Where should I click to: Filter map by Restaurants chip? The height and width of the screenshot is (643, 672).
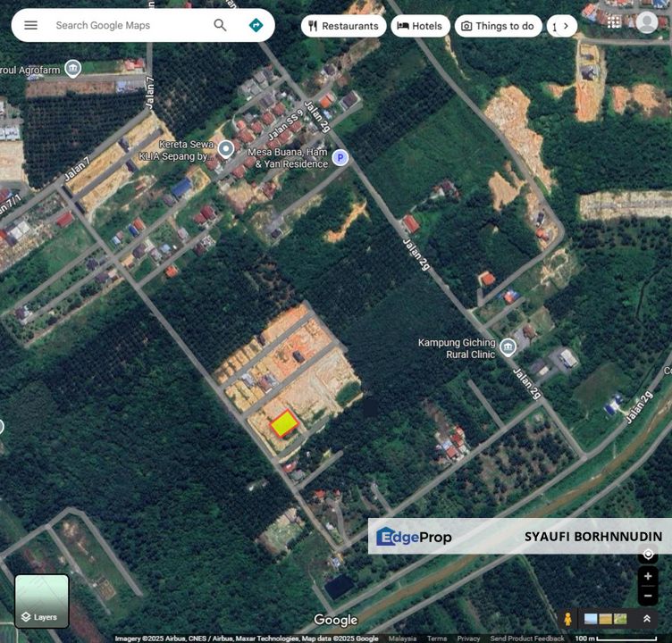point(343,26)
